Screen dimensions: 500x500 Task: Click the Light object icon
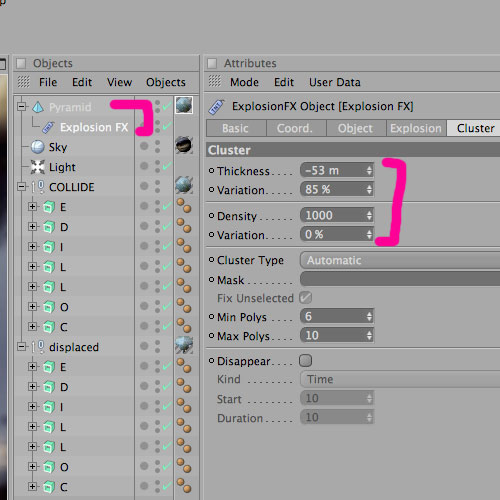38,167
